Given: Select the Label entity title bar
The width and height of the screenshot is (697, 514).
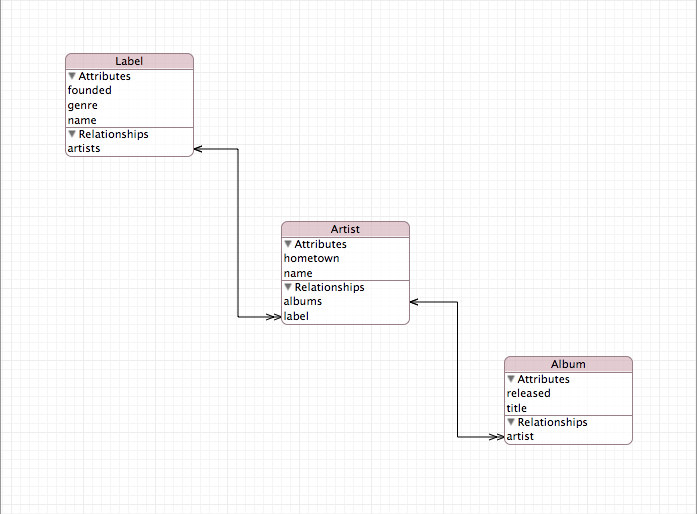Looking at the screenshot, I should (129, 61).
